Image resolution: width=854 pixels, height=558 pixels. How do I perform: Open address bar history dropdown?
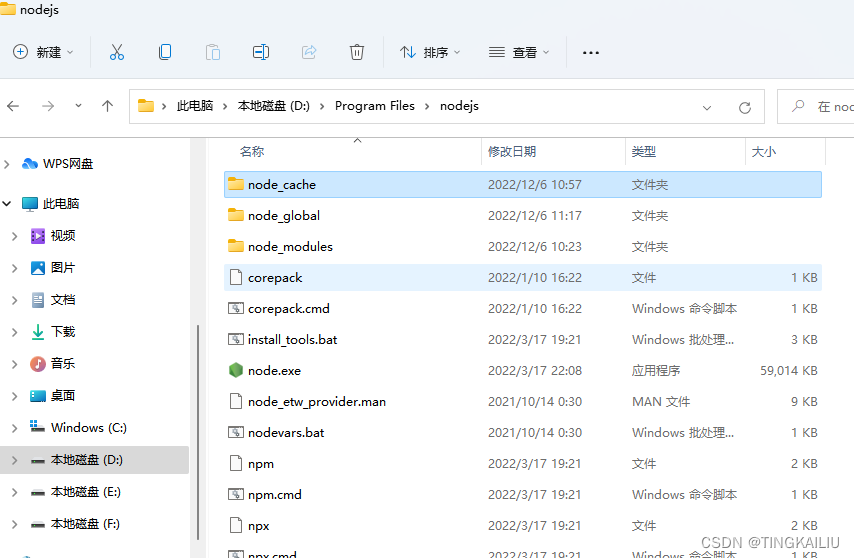tap(707, 108)
